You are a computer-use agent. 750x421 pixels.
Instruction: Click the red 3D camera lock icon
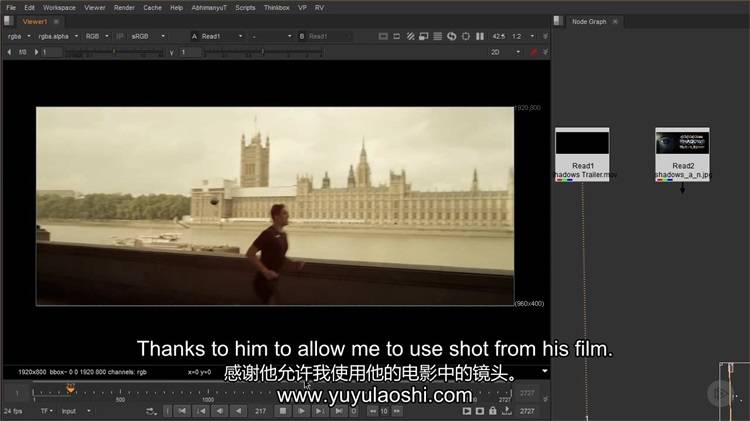(534, 52)
